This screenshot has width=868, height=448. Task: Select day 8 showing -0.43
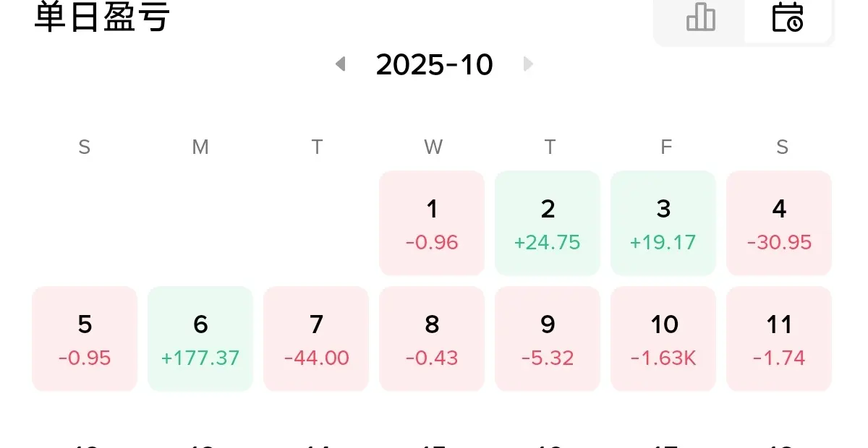[x=432, y=339]
